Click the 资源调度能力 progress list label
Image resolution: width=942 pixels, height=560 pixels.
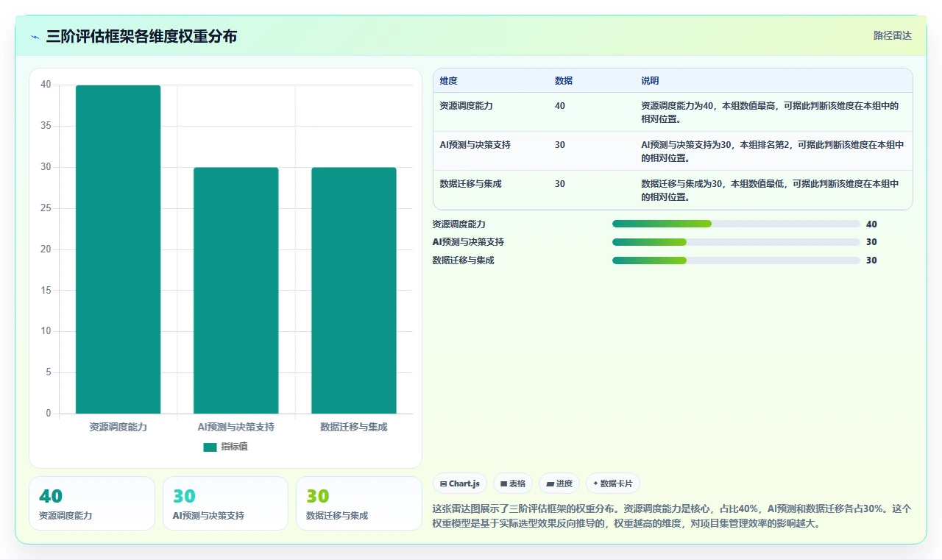tap(459, 224)
